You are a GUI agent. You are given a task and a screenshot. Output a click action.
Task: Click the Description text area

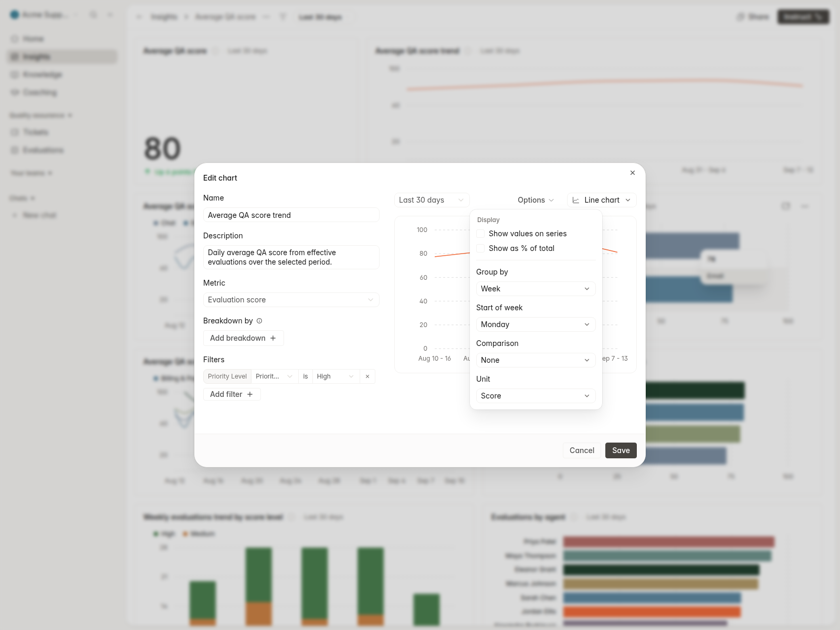[x=291, y=257]
